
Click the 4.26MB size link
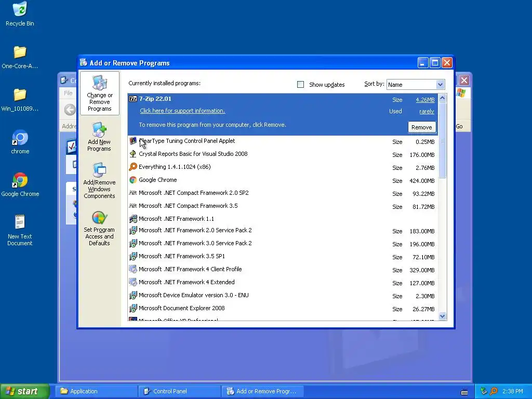[x=425, y=100]
